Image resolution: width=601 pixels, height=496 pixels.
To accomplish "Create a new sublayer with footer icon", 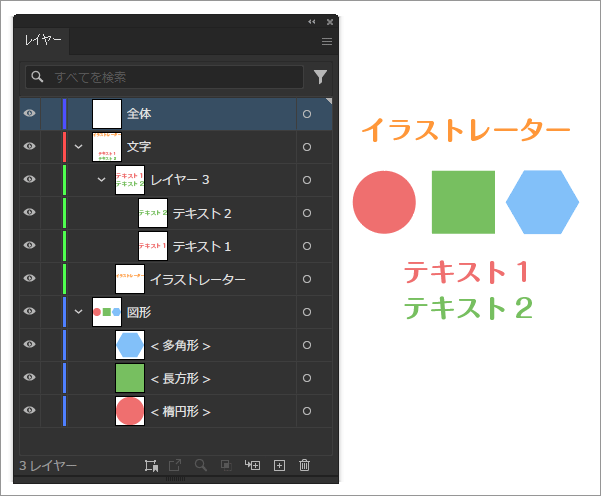I will pyautogui.click(x=252, y=465).
